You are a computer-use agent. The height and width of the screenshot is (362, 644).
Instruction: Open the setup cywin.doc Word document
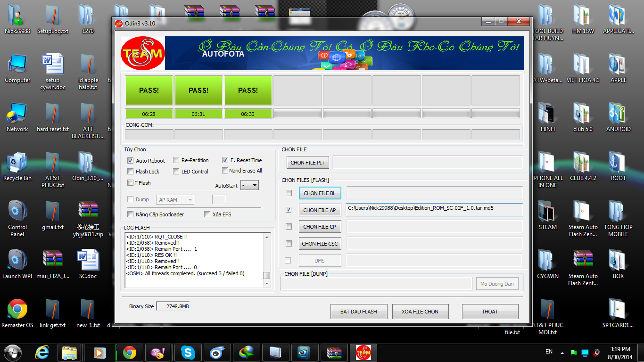53,71
